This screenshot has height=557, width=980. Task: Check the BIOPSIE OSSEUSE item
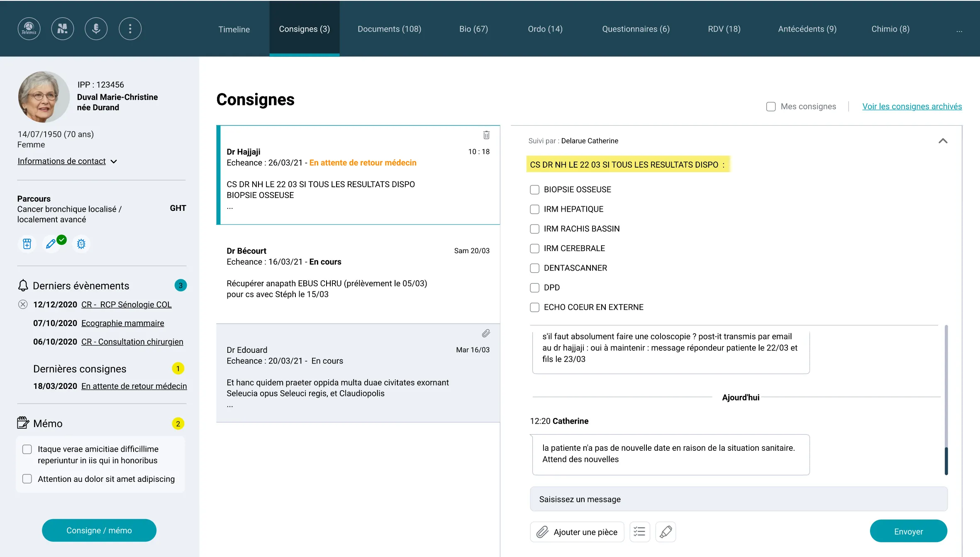coord(535,190)
